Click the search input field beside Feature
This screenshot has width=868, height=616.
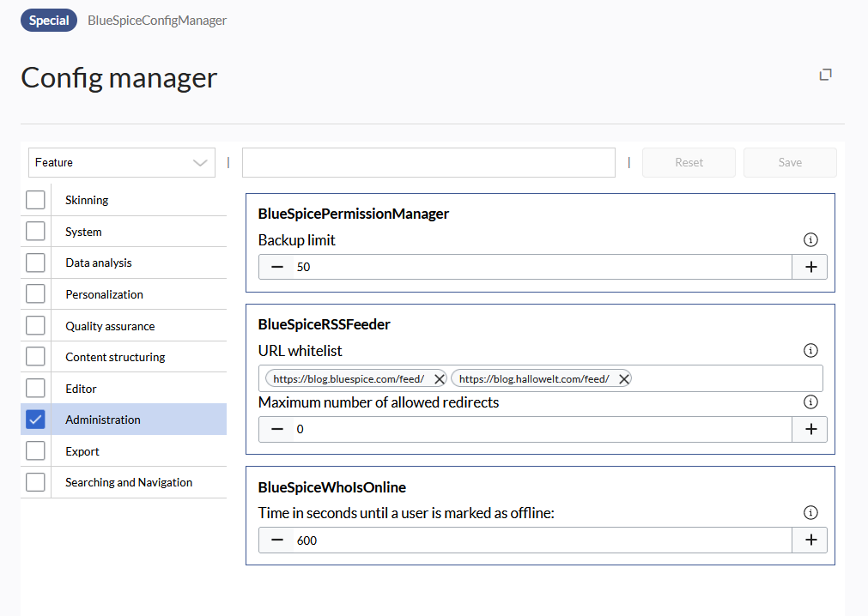click(428, 162)
